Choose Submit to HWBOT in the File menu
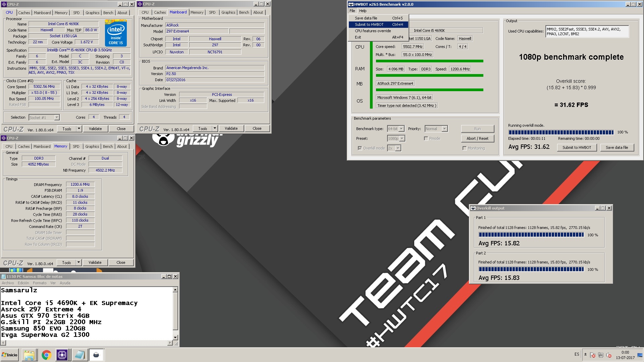The width and height of the screenshot is (644, 362). 378,24
